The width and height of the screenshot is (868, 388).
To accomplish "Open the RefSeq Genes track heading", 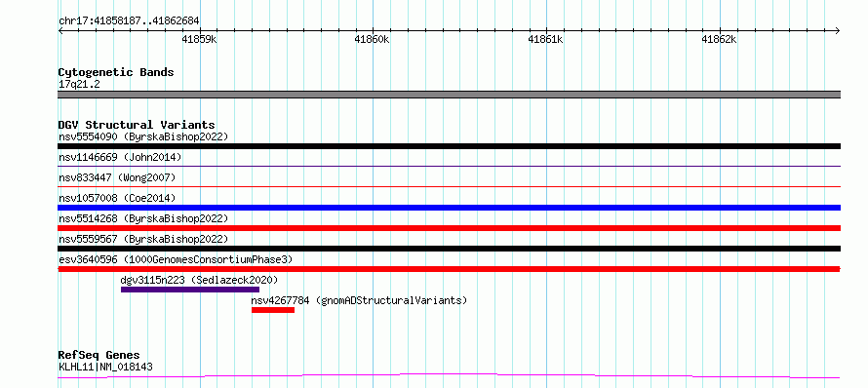I will point(99,356).
